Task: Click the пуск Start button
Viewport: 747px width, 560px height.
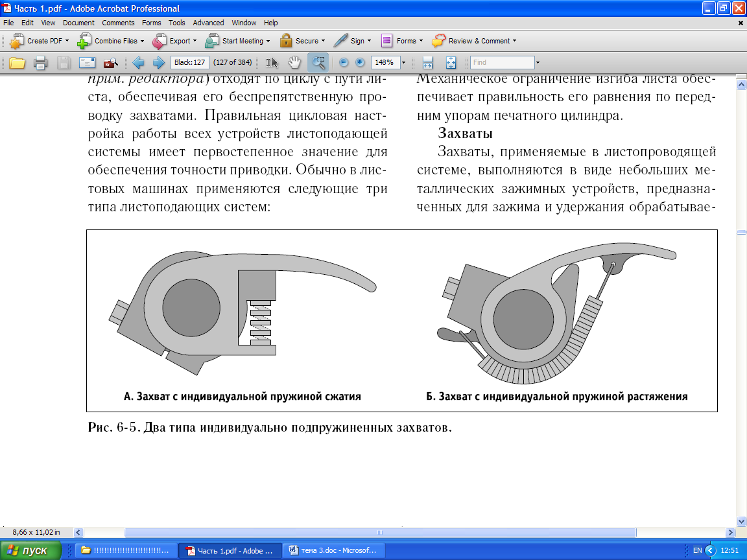Action: [x=31, y=550]
